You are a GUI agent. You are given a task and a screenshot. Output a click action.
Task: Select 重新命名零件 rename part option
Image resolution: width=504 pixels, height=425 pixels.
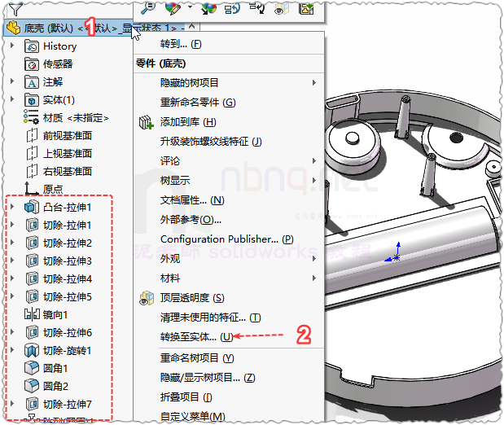pos(198,103)
